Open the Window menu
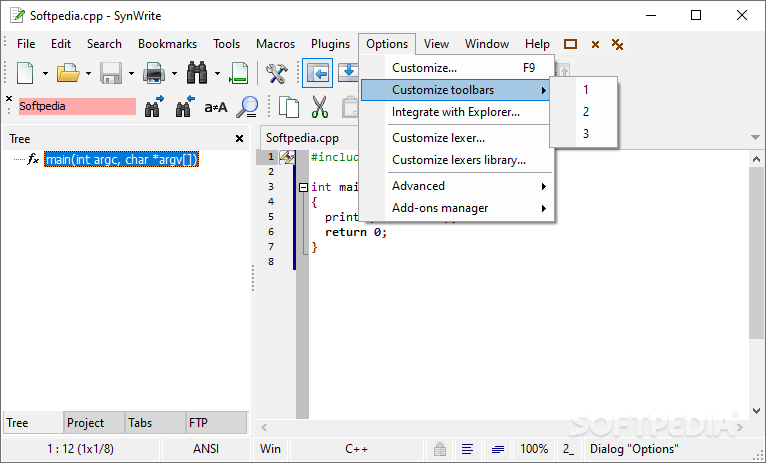This screenshot has height=463, width=766. [x=487, y=44]
